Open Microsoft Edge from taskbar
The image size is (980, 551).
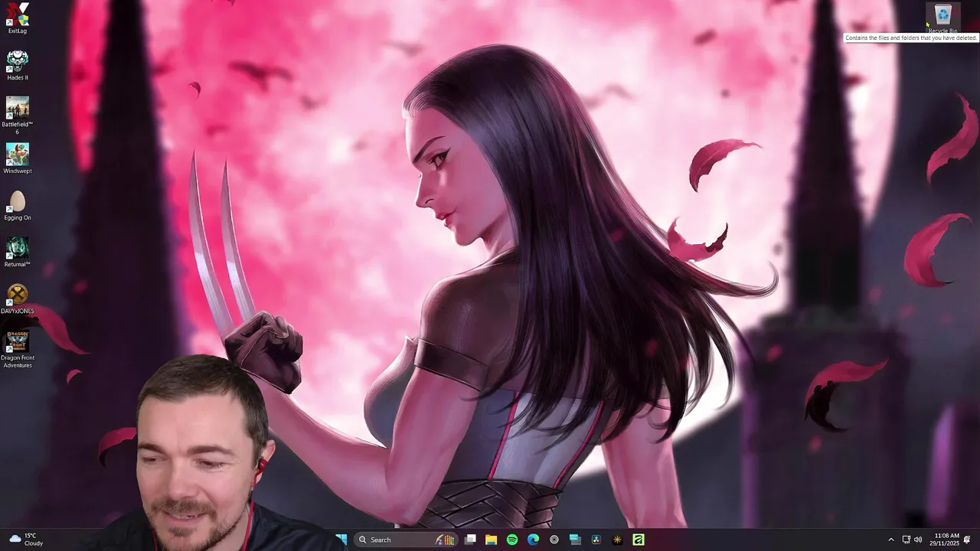[x=533, y=540]
